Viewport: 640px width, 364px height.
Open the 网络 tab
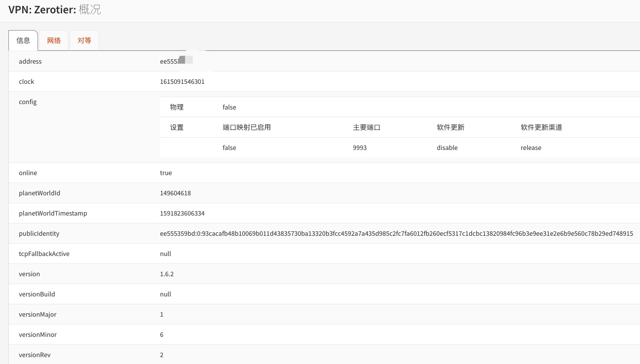(x=54, y=40)
